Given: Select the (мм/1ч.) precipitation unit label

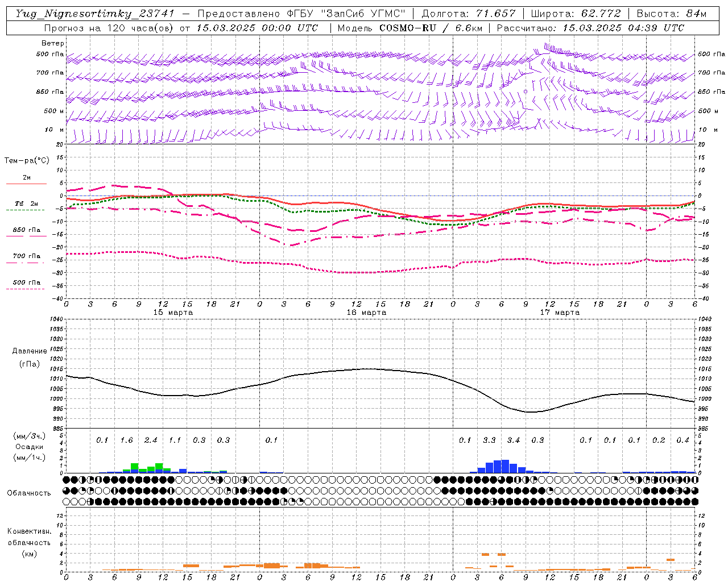Looking at the screenshot, I should tap(30, 458).
